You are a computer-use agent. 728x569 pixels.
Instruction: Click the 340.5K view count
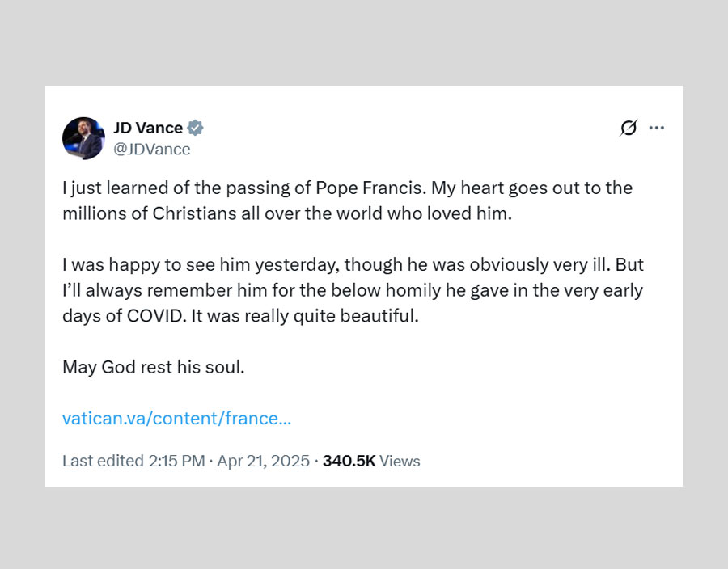click(349, 462)
